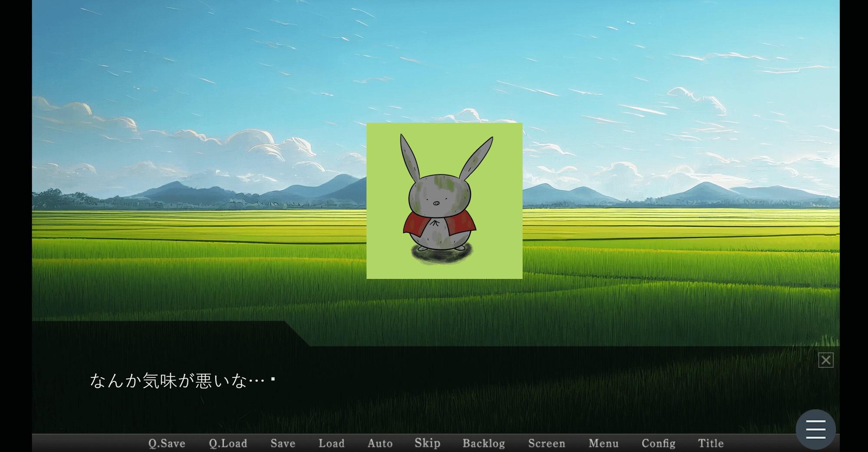Open the Save screen

pyautogui.click(x=283, y=443)
